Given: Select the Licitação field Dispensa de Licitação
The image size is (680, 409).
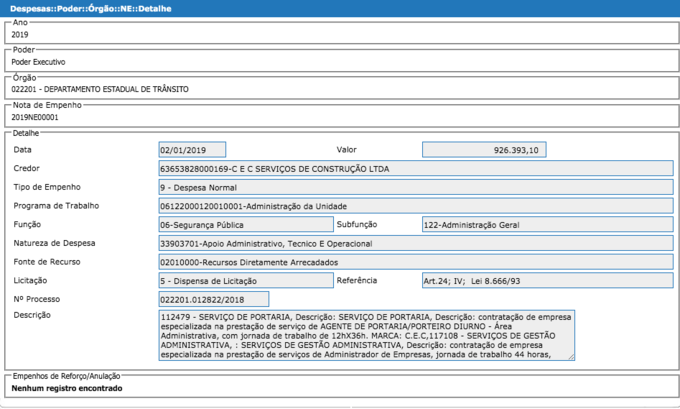Looking at the screenshot, I should tap(245, 281).
